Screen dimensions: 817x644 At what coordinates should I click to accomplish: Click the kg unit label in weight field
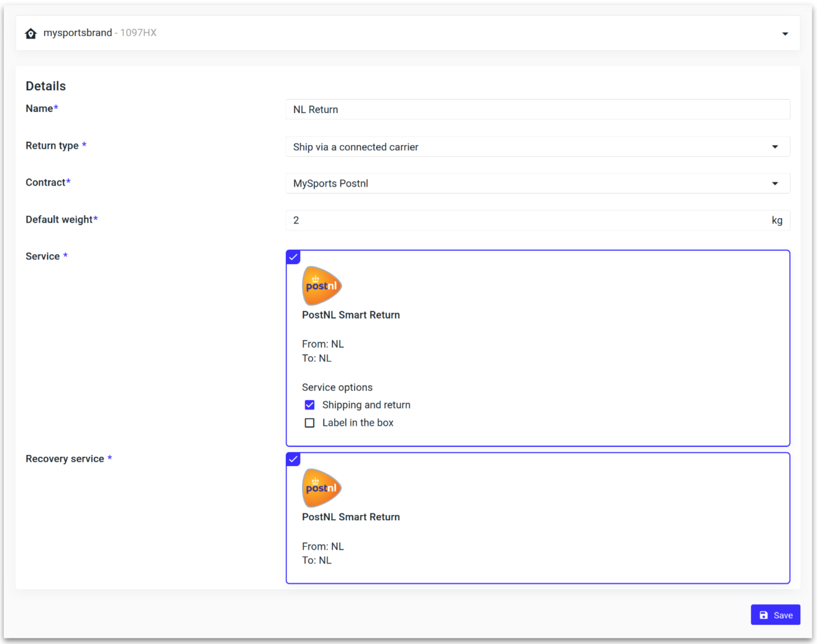[778, 220]
